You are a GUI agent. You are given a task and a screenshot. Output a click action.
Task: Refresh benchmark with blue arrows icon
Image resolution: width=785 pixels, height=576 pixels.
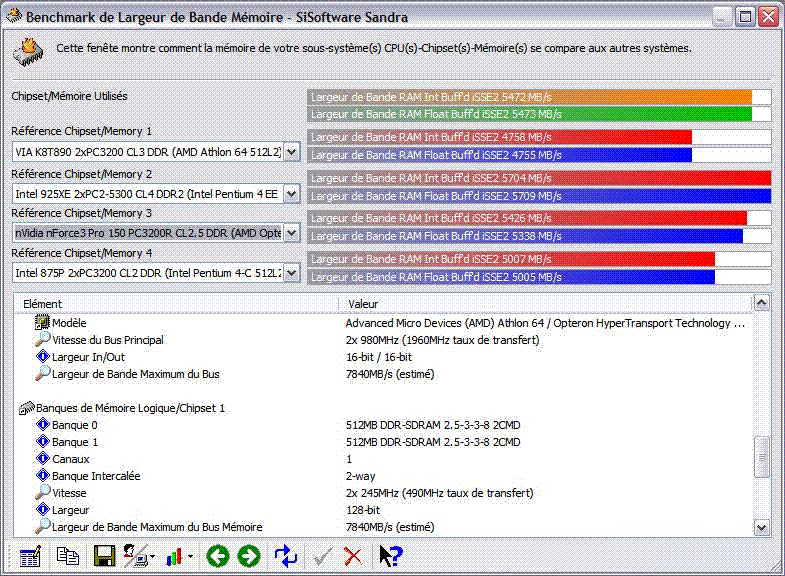click(286, 556)
